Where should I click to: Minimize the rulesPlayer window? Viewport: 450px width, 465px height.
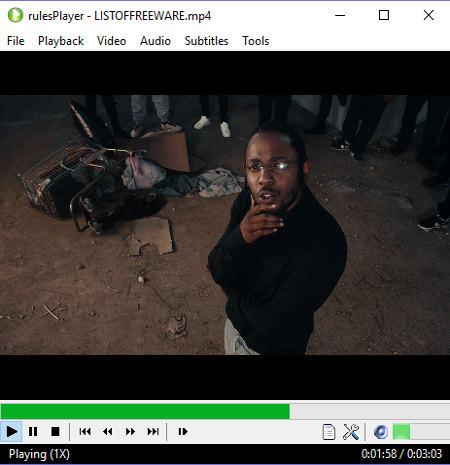tap(340, 15)
